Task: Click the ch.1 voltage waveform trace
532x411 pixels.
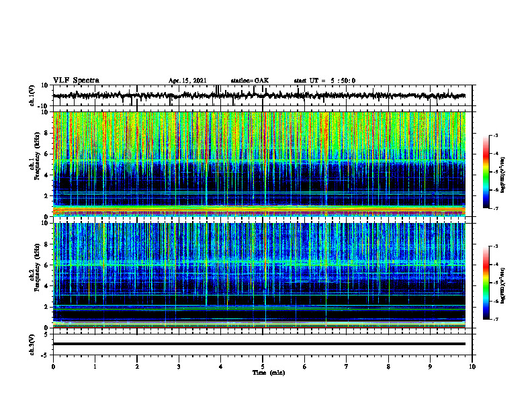Action: [x=259, y=96]
